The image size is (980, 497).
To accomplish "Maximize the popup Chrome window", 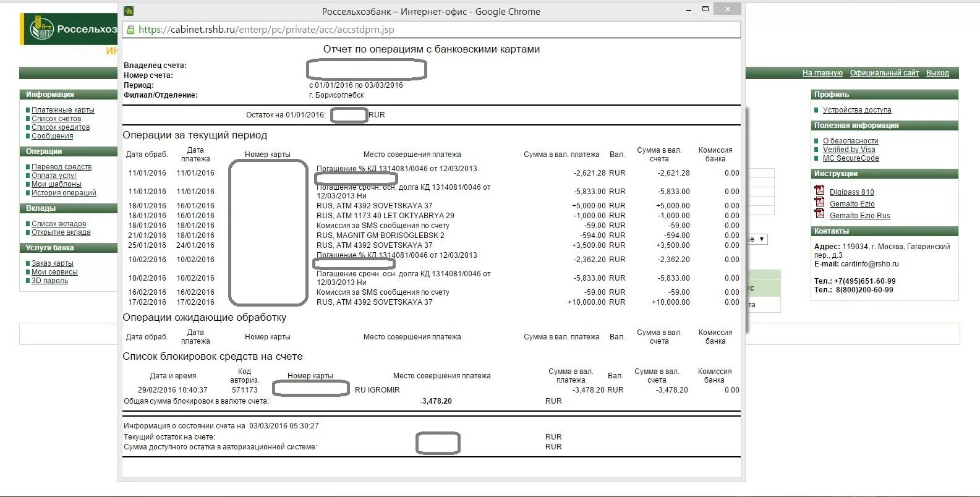I will pos(705,9).
